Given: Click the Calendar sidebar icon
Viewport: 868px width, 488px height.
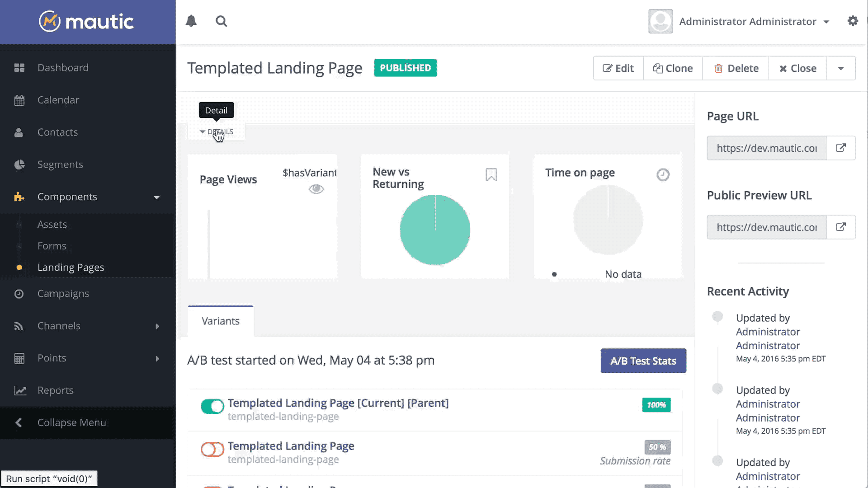Looking at the screenshot, I should point(19,100).
